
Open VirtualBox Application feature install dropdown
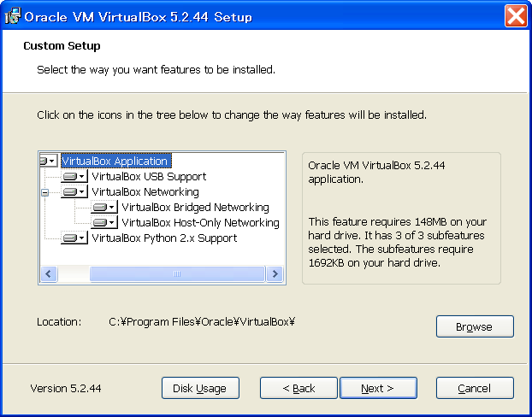click(x=49, y=161)
